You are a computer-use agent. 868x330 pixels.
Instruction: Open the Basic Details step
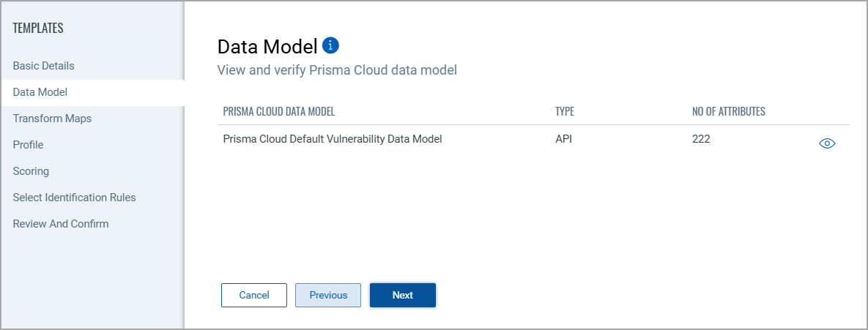[x=44, y=66]
